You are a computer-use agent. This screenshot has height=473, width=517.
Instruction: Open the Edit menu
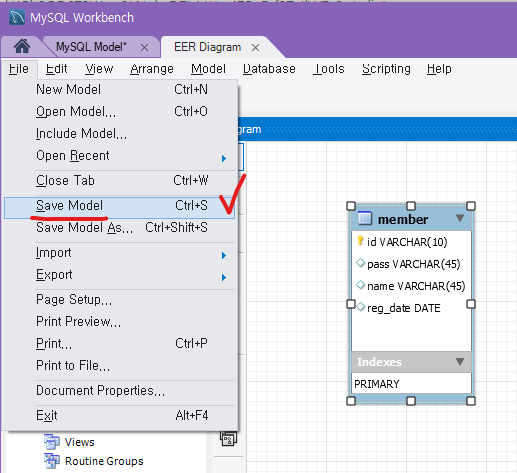pyautogui.click(x=57, y=69)
